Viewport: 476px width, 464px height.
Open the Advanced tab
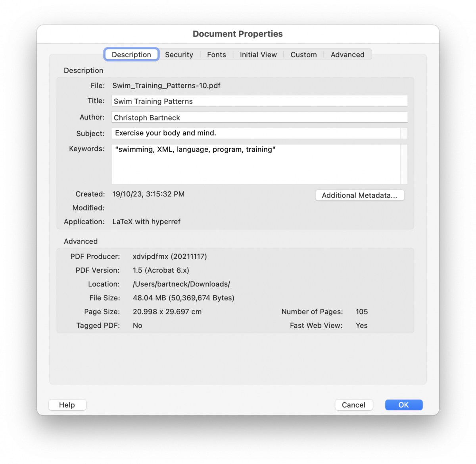tap(347, 55)
